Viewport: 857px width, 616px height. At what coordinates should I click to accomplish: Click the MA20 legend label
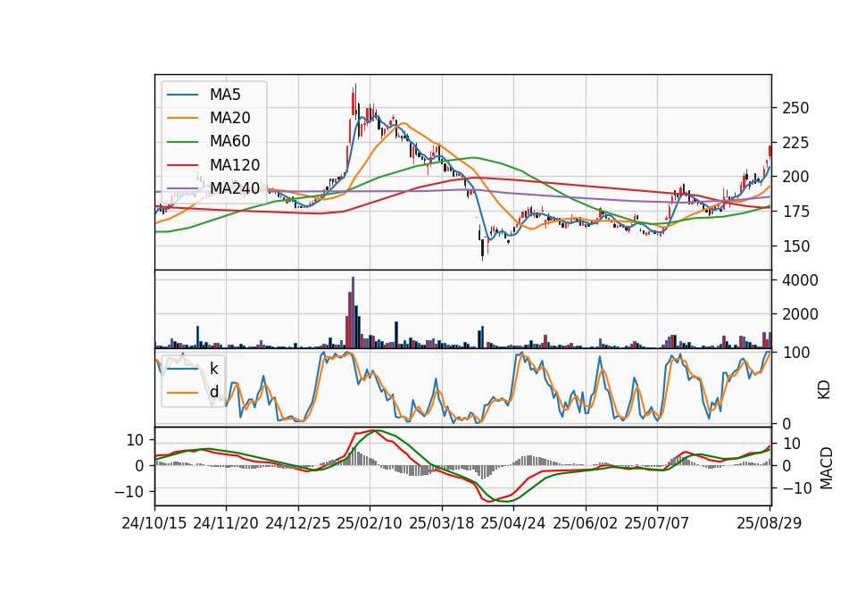pos(229,118)
